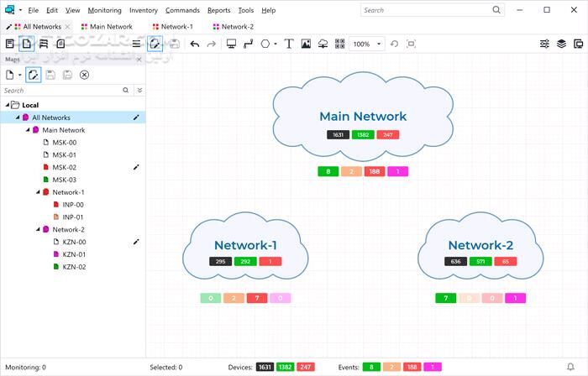588x376 pixels.
Task: Open the 100% zoom dropdown
Action: tap(380, 44)
